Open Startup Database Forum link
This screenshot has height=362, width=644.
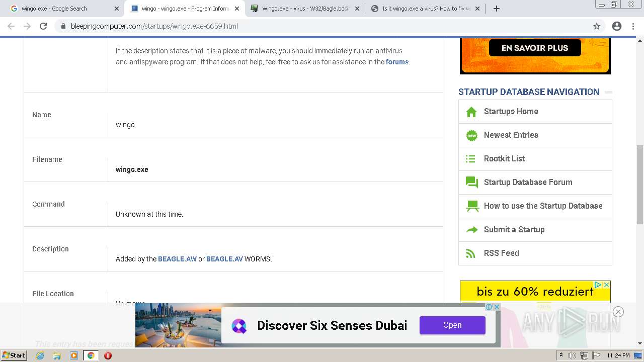[x=528, y=183]
